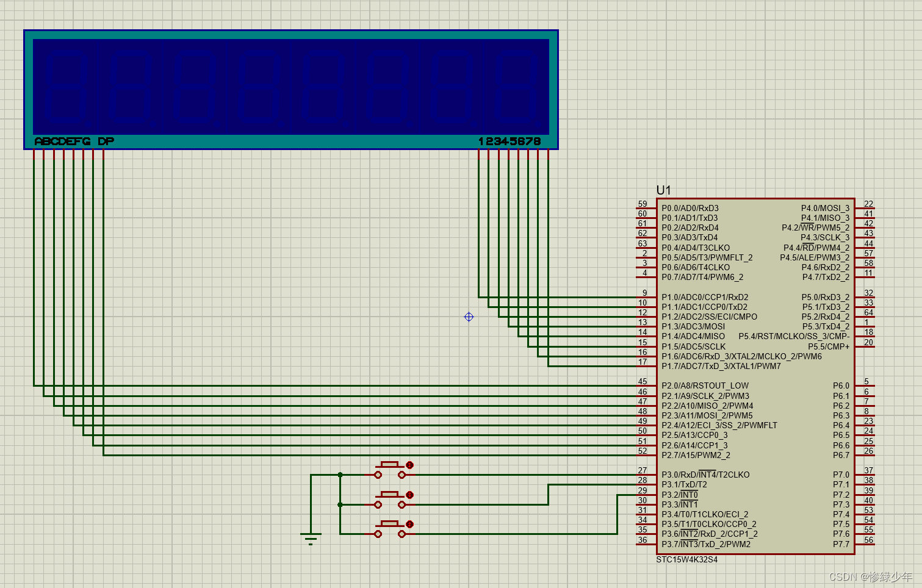Click pin label P0.5/AD5/T3/PWMFLT_2
This screenshot has height=588, width=922.
point(707,257)
